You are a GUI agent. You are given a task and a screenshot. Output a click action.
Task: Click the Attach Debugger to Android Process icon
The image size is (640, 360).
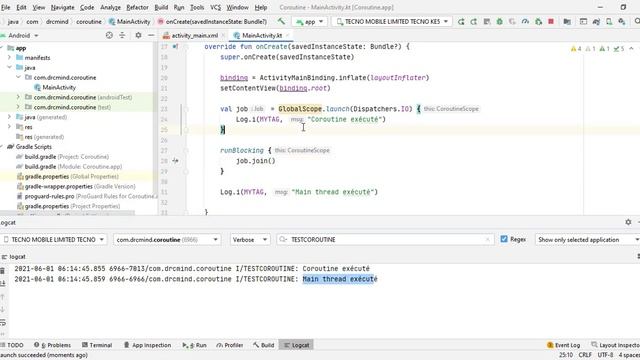[x=538, y=22]
